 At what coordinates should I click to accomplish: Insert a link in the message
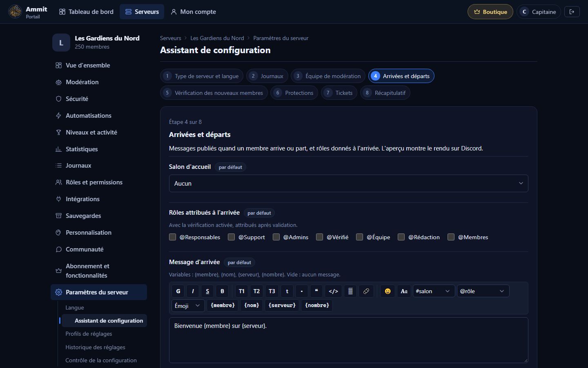(x=366, y=291)
